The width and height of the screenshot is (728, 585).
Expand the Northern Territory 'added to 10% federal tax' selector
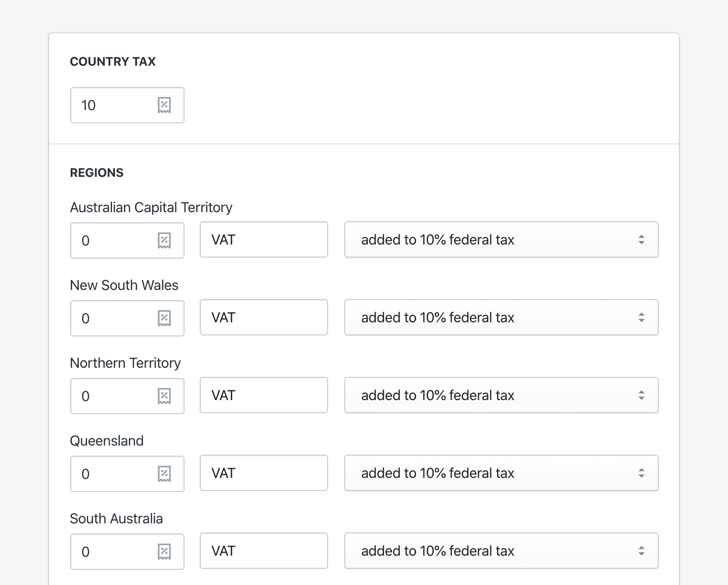501,395
